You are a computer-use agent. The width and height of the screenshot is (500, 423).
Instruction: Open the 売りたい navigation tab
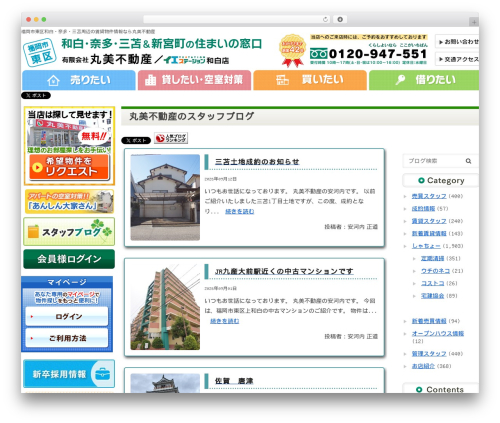(79, 80)
